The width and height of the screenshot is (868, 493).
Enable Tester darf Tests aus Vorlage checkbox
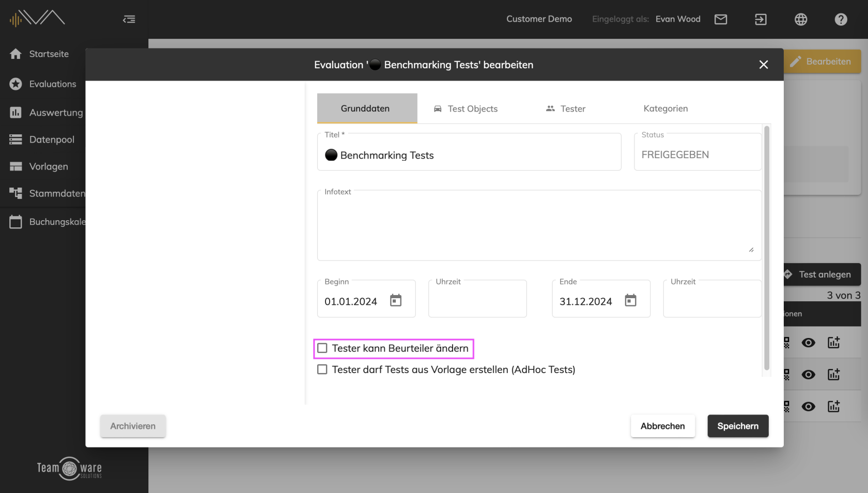(322, 369)
